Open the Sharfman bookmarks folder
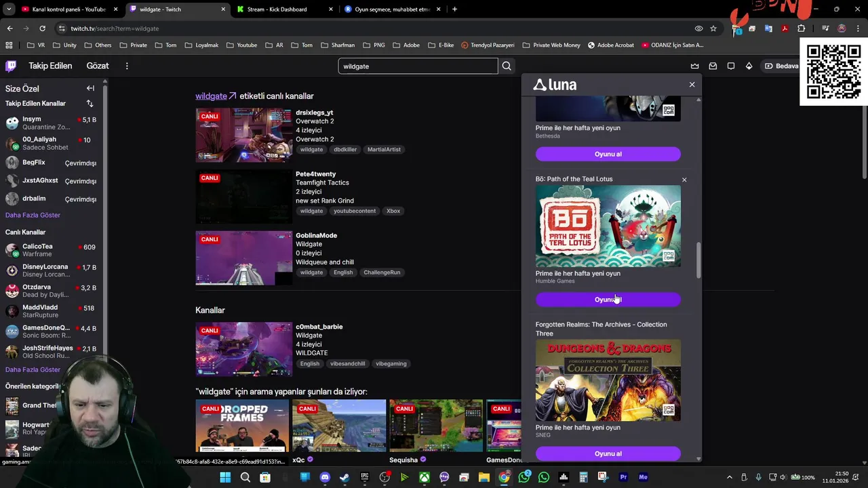This screenshot has height=488, width=868. (x=337, y=45)
